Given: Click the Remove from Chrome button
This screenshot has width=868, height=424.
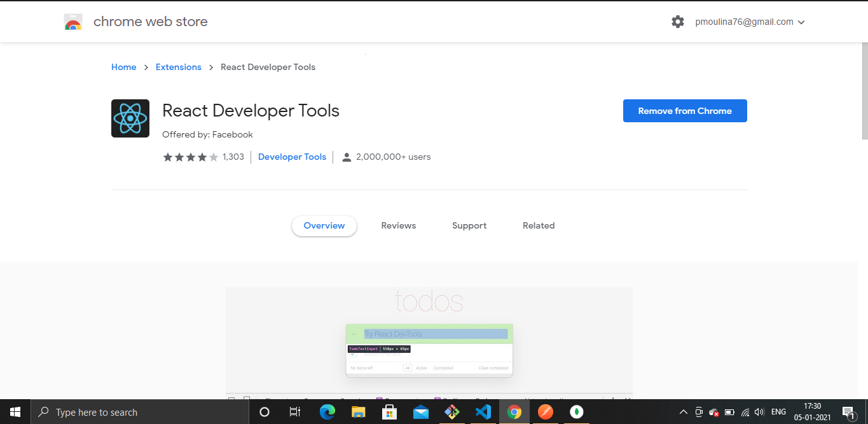Looking at the screenshot, I should click(685, 111).
